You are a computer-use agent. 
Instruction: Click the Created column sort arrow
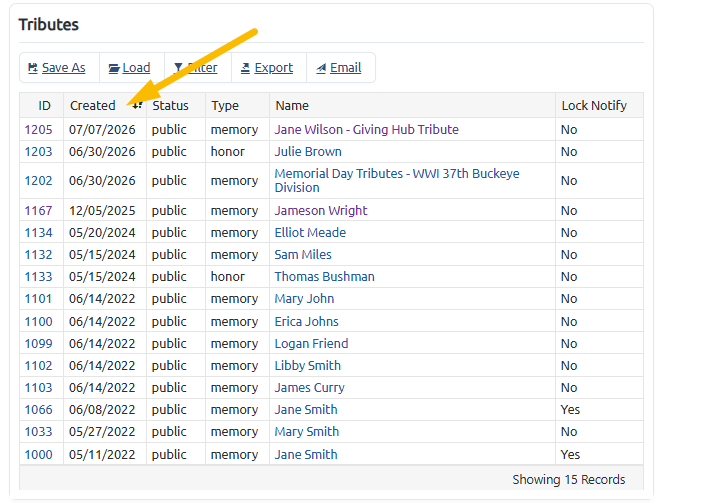(x=137, y=106)
